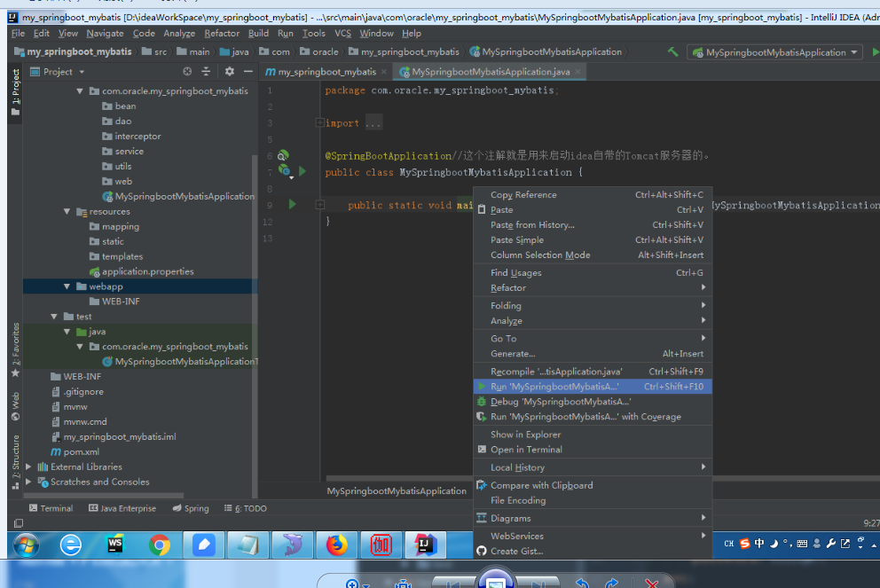Open the 6: TODO tool window
The height and width of the screenshot is (588, 880).
pyautogui.click(x=246, y=508)
